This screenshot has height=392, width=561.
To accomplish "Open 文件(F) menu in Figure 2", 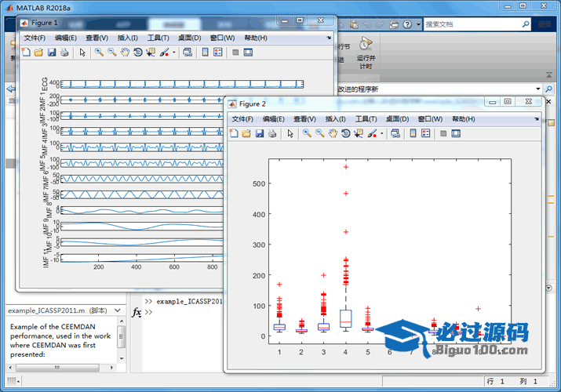I will point(242,119).
